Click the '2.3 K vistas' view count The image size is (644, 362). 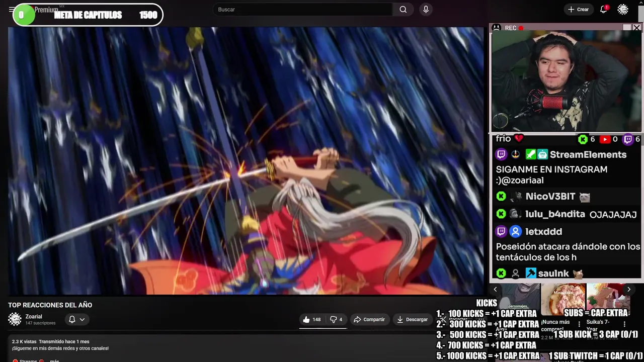pos(24,342)
